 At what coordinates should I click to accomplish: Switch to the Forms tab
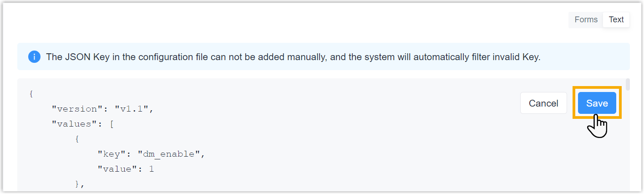(586, 20)
